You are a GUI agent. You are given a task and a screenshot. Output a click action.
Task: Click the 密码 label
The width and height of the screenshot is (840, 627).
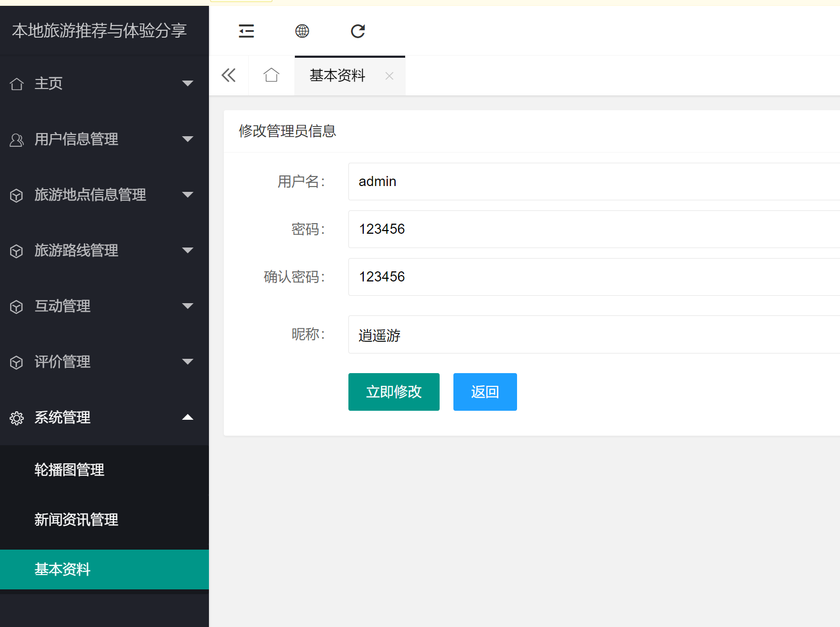point(308,229)
